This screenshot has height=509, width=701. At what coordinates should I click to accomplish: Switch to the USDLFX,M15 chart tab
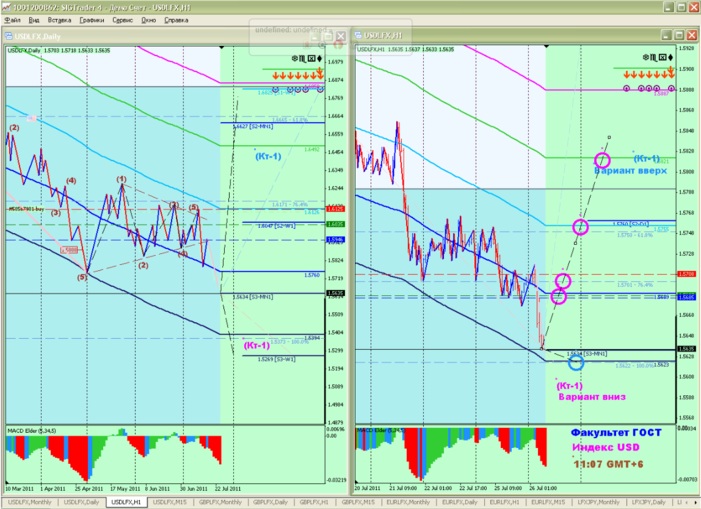(x=170, y=502)
